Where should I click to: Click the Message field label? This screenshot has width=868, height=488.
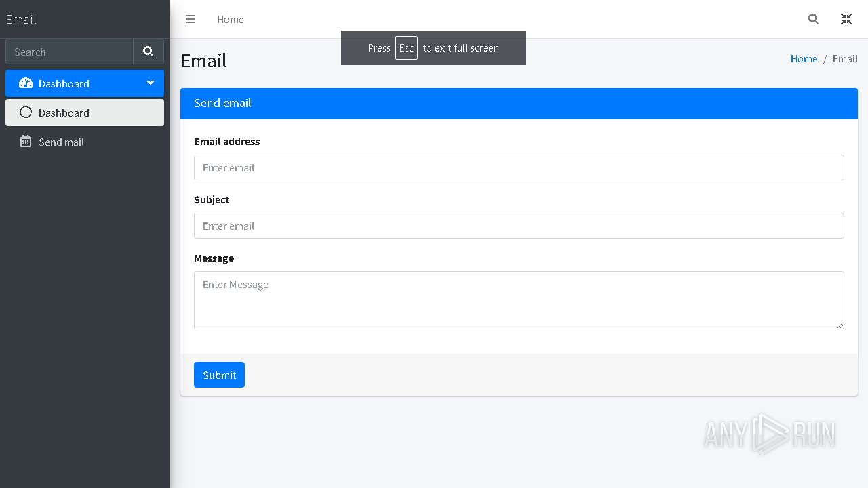click(214, 258)
